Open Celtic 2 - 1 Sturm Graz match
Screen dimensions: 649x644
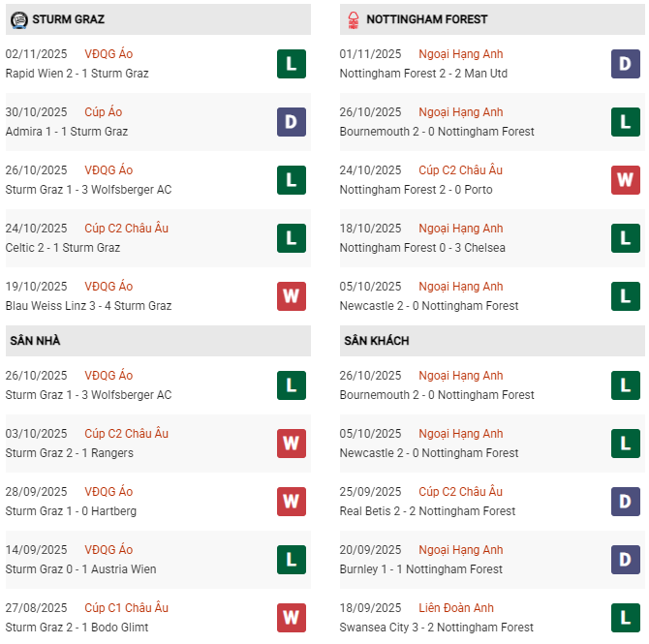point(63,248)
